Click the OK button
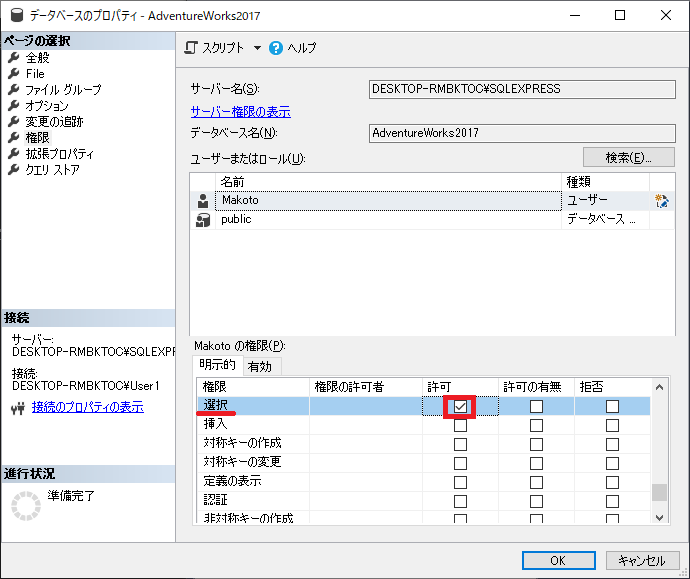The width and height of the screenshot is (690, 579). point(559,561)
